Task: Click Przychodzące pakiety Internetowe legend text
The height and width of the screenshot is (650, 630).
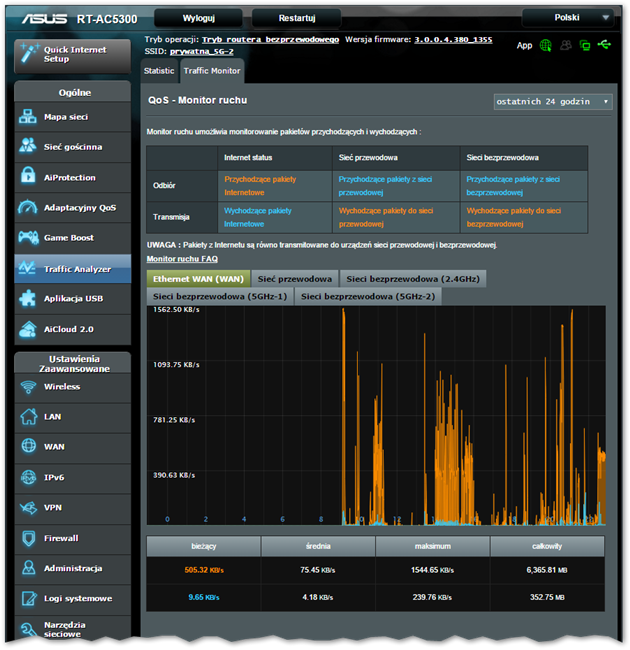Action: click(260, 186)
